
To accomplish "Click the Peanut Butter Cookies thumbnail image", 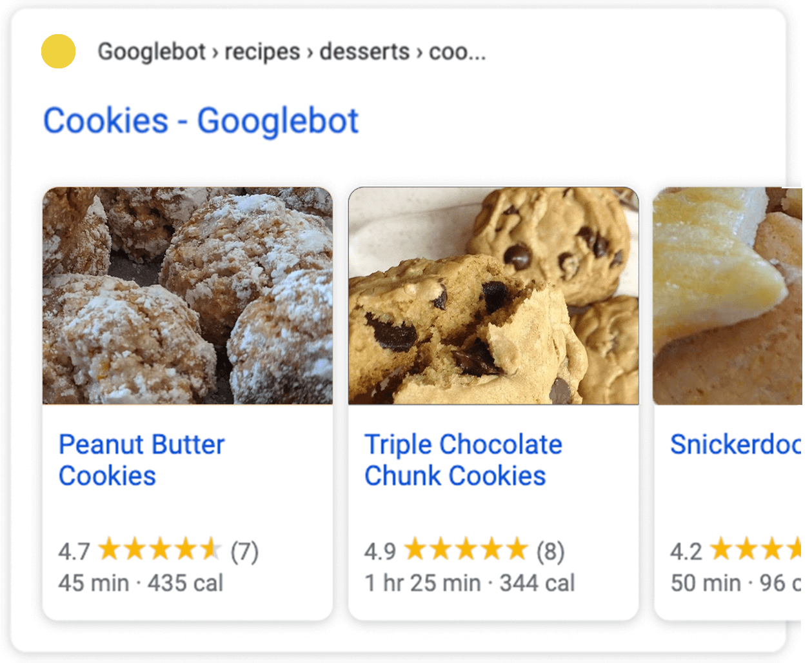I will click(x=187, y=295).
